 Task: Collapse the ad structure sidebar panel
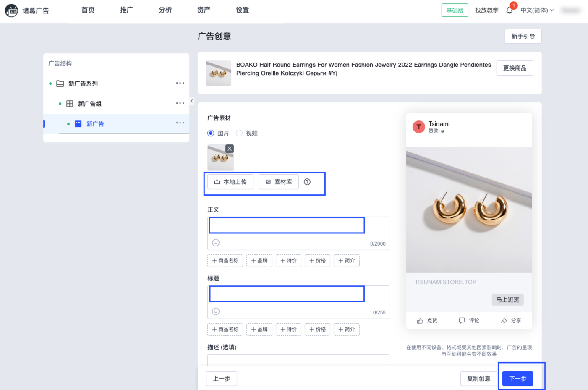tap(192, 101)
